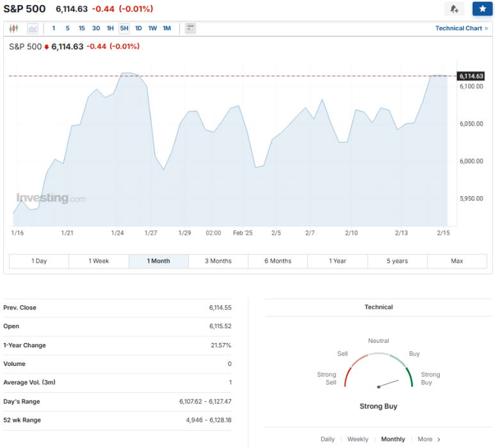Show Daily technical summary
Screen dimensions: 495x448
(x=327, y=439)
